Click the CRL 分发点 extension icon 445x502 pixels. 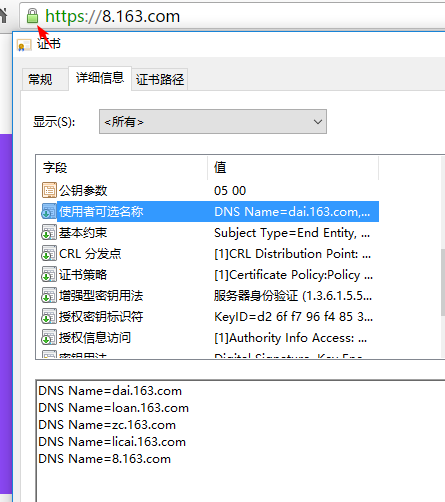pos(49,253)
